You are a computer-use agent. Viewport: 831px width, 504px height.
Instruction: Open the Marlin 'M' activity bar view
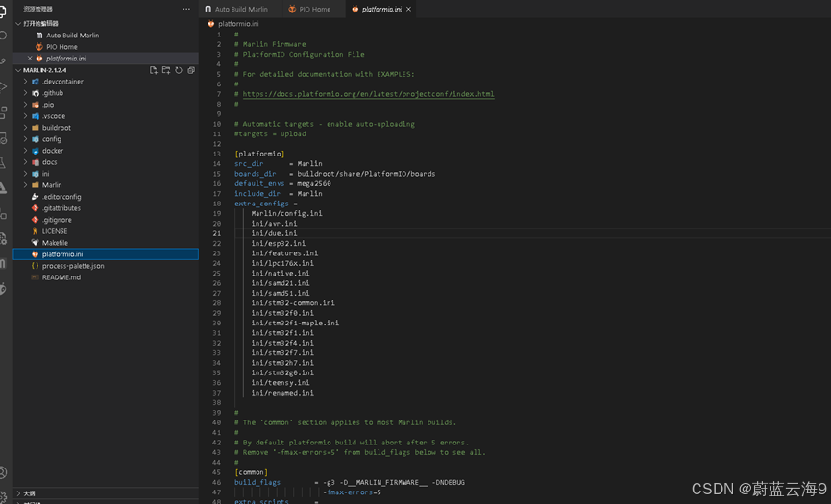tap(3, 263)
